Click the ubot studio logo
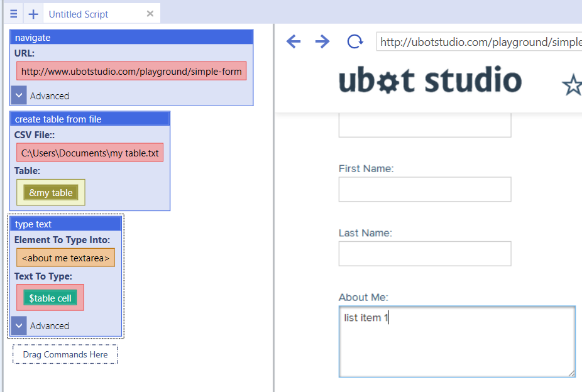 click(x=430, y=80)
